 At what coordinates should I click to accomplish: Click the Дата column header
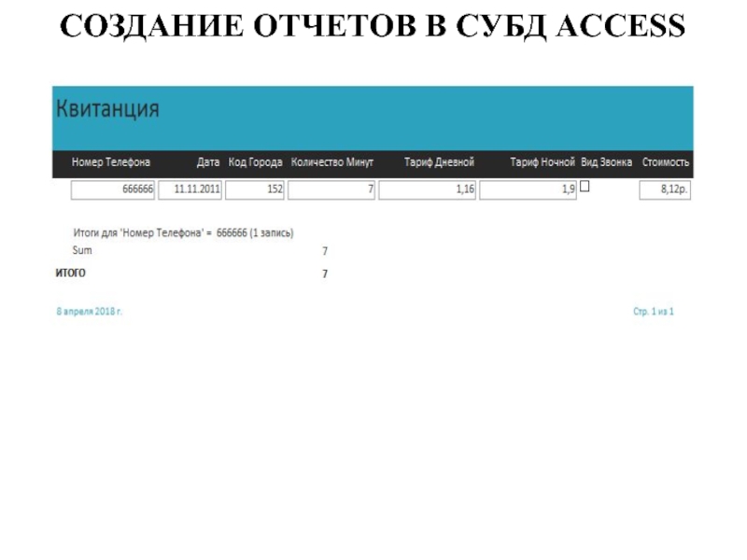tap(208, 162)
